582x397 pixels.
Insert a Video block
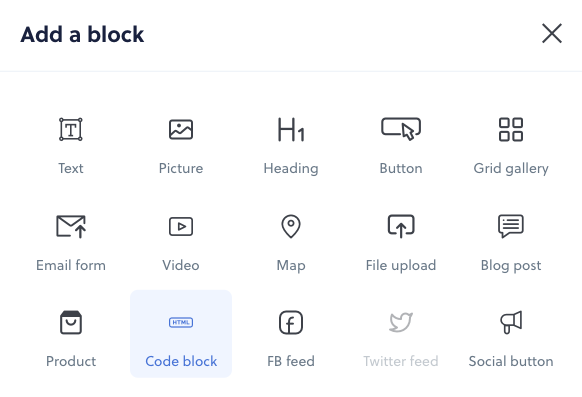181,226
